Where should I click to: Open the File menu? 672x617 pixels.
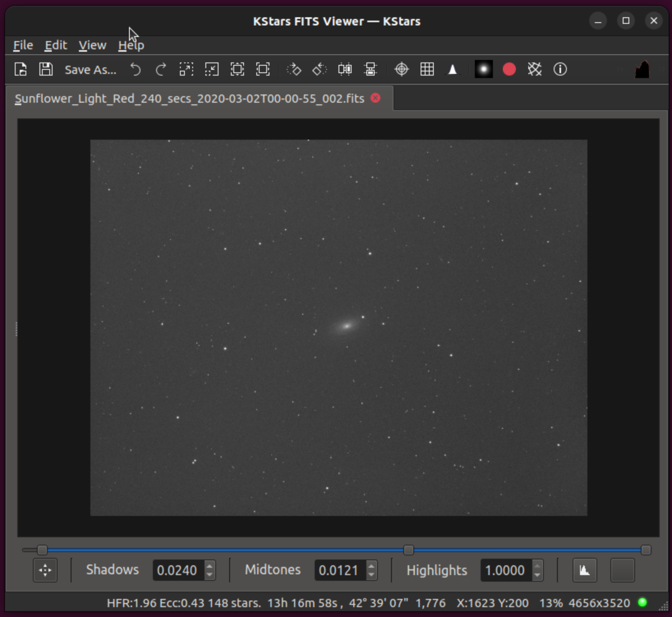pyautogui.click(x=23, y=45)
